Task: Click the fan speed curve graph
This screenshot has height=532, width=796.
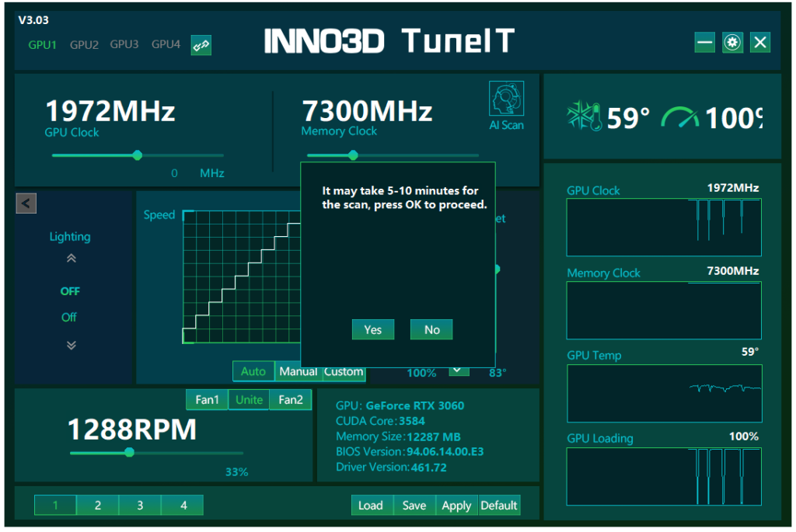Action: (242, 277)
